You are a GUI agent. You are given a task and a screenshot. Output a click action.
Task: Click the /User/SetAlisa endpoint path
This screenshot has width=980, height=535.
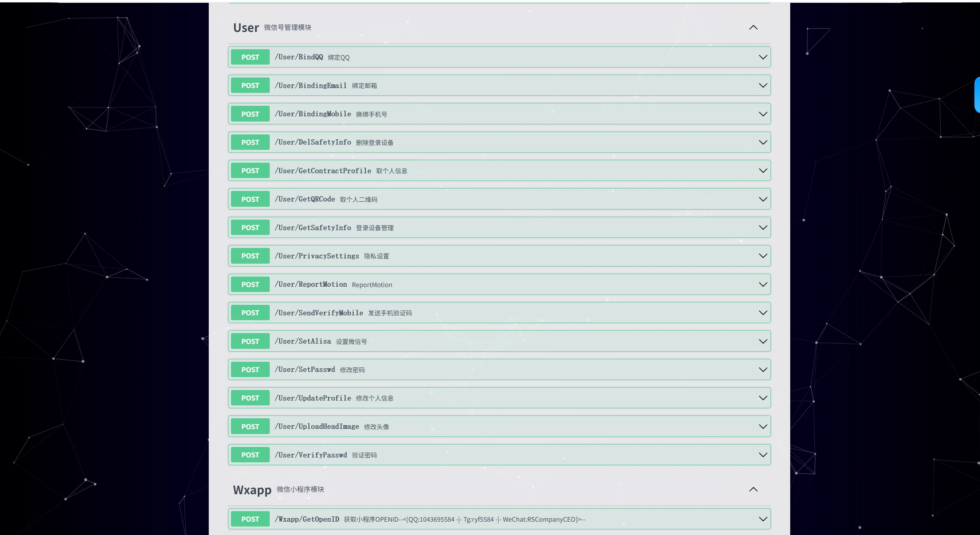pyautogui.click(x=302, y=342)
